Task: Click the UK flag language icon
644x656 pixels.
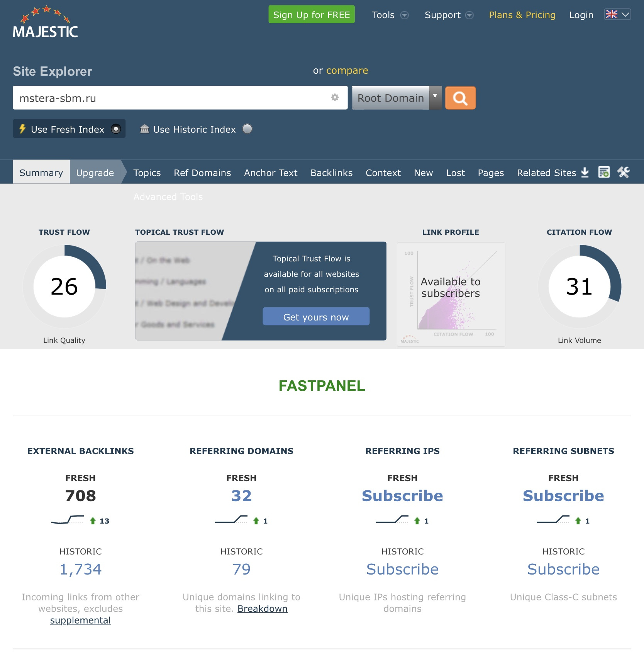Action: (612, 14)
